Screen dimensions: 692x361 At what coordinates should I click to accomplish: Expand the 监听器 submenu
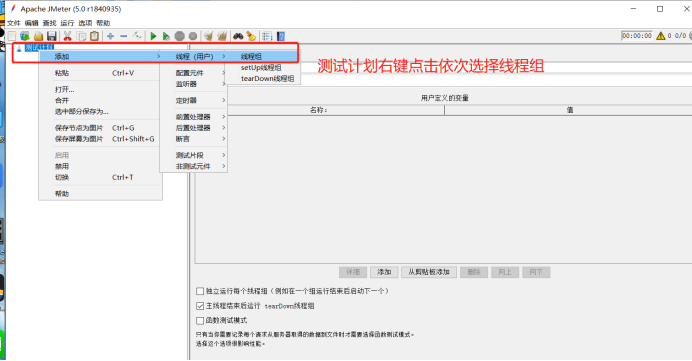pos(194,84)
